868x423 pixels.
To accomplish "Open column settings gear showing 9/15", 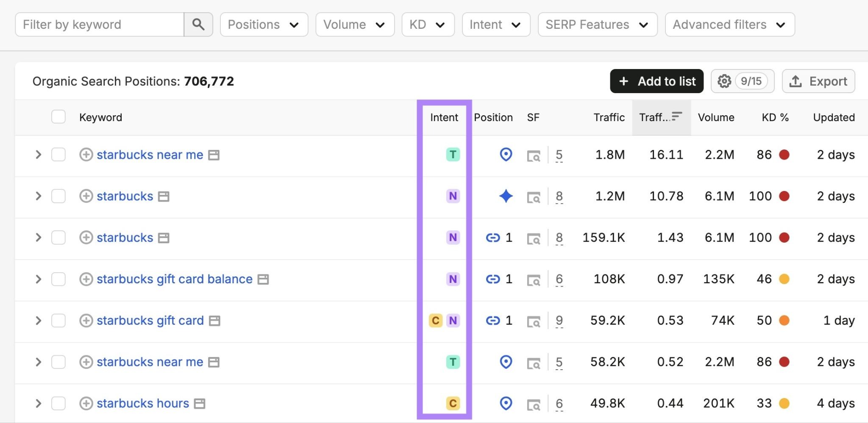I will click(743, 81).
